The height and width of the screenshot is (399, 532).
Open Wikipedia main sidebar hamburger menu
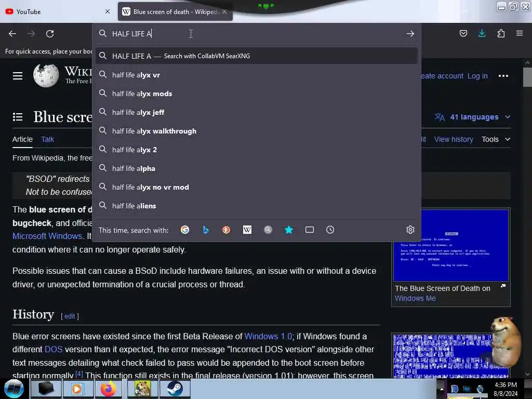pyautogui.click(x=18, y=76)
